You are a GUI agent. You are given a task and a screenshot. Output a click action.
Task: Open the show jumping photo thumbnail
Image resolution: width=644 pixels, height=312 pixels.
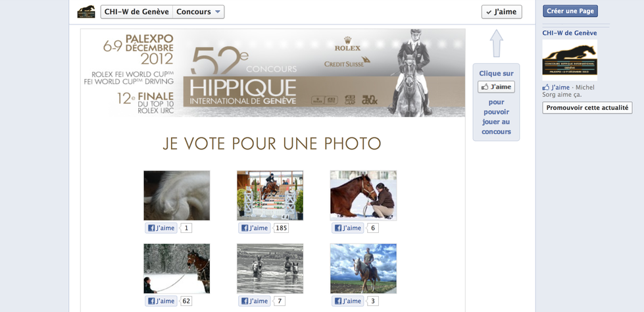[x=270, y=195]
